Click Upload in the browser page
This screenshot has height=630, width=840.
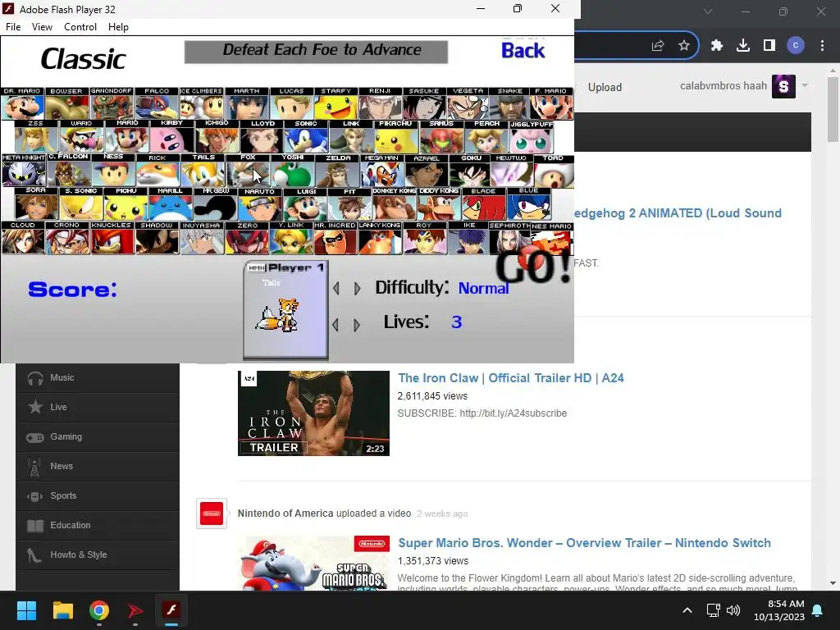pyautogui.click(x=605, y=87)
